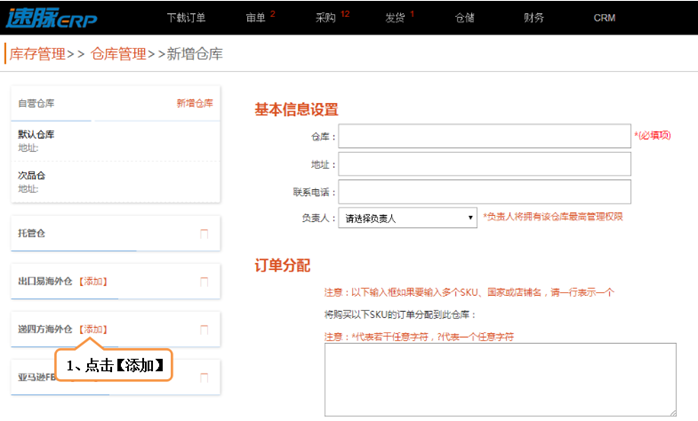Open the 仓储 menu

pyautogui.click(x=464, y=18)
